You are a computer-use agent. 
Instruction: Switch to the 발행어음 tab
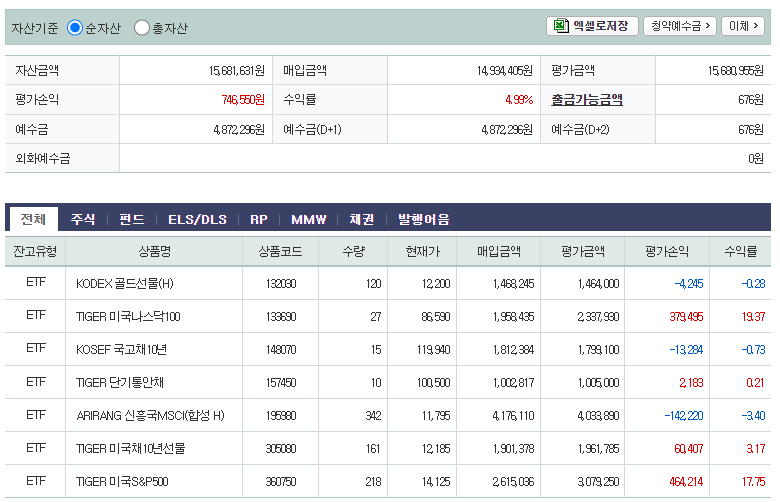click(x=423, y=219)
